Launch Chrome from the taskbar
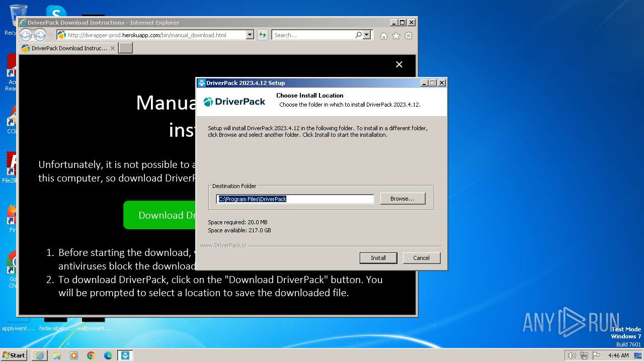The width and height of the screenshot is (644, 362). (x=91, y=355)
